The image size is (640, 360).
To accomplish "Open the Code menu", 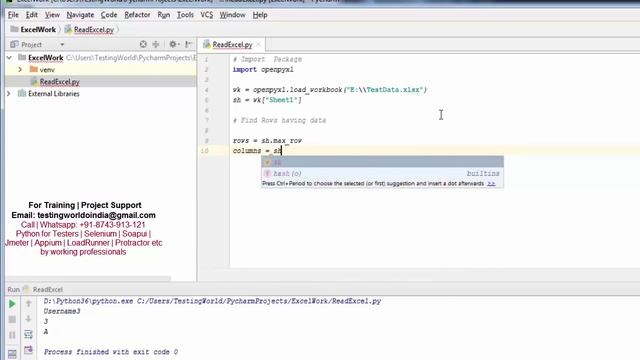I will click(x=109, y=15).
